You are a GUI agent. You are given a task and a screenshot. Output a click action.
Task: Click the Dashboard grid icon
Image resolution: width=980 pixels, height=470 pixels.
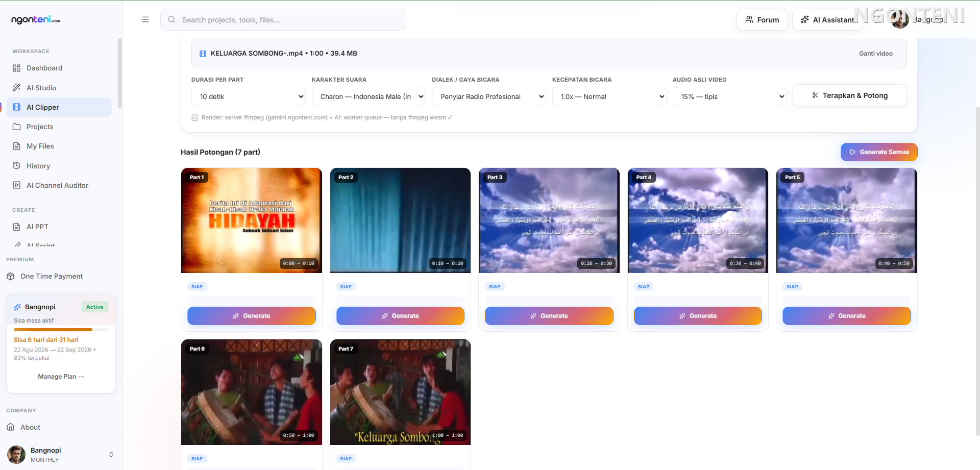tap(17, 68)
